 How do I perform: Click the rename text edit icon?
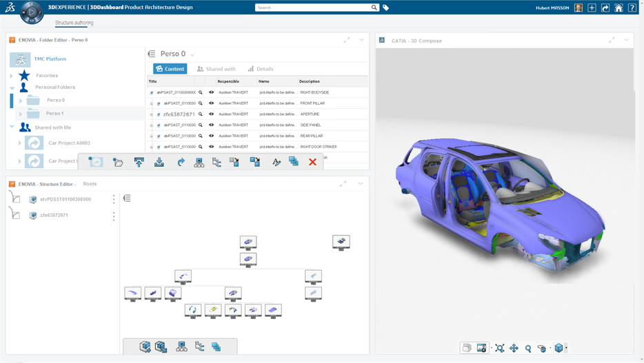[x=276, y=163]
